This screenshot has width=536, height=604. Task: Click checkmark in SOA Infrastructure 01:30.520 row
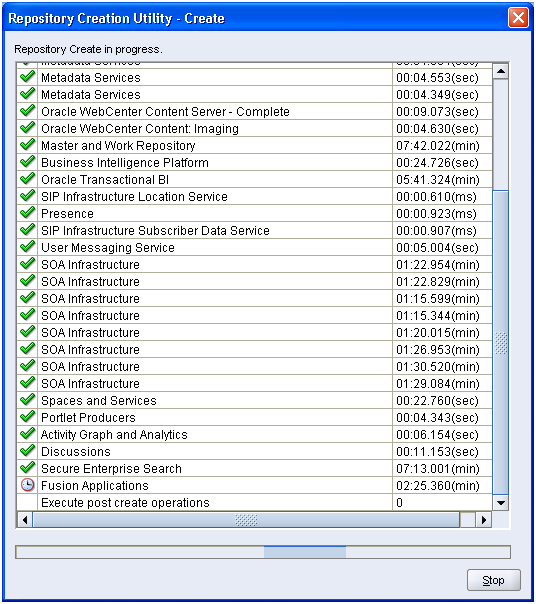click(27, 365)
